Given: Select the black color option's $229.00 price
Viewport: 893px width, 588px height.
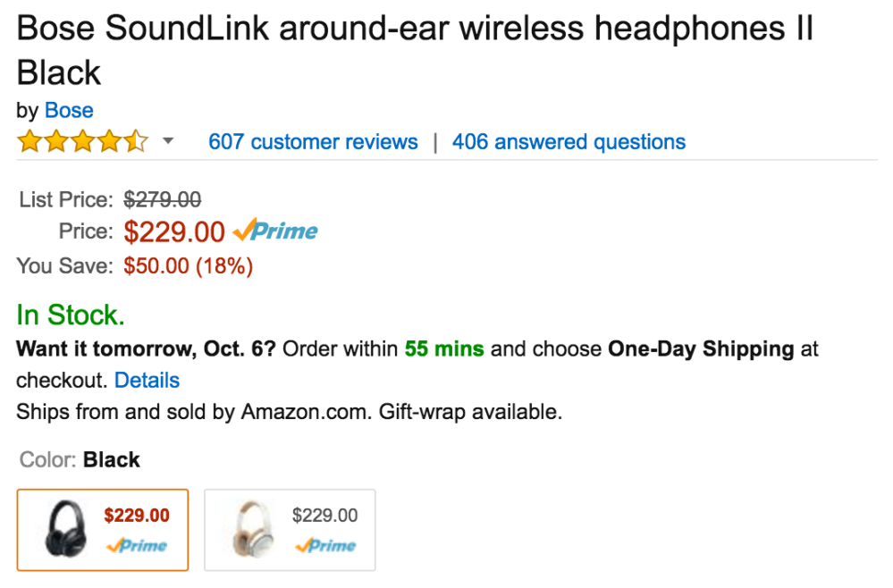Looking at the screenshot, I should pos(136,516).
